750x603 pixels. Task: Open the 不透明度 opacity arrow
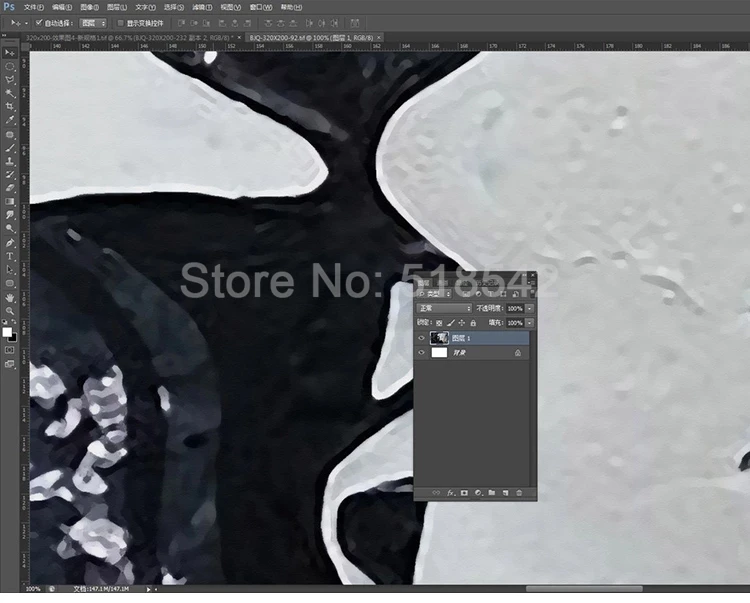529,308
